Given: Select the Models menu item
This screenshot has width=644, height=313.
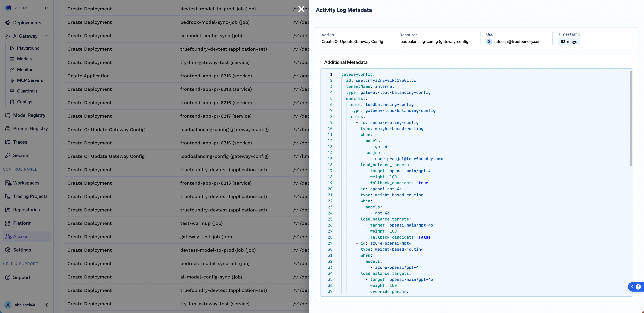Looking at the screenshot, I should pos(24,59).
